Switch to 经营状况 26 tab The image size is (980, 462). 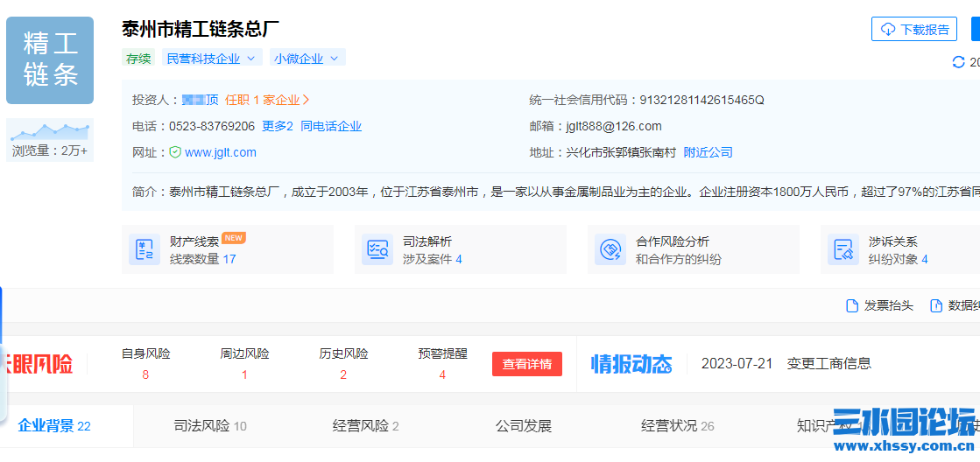[x=678, y=426]
